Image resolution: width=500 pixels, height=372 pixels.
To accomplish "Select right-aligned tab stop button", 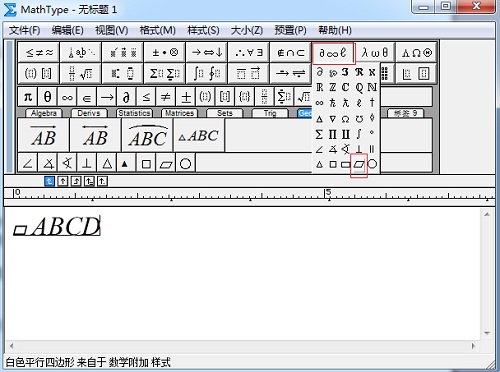I will pyautogui.click(x=76, y=181).
